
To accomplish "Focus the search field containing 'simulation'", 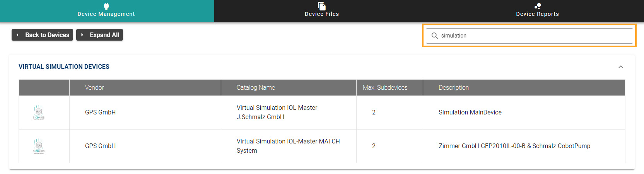I will [534, 36].
